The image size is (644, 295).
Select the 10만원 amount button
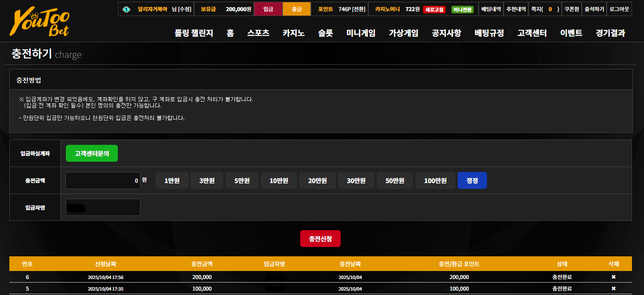pyautogui.click(x=279, y=180)
